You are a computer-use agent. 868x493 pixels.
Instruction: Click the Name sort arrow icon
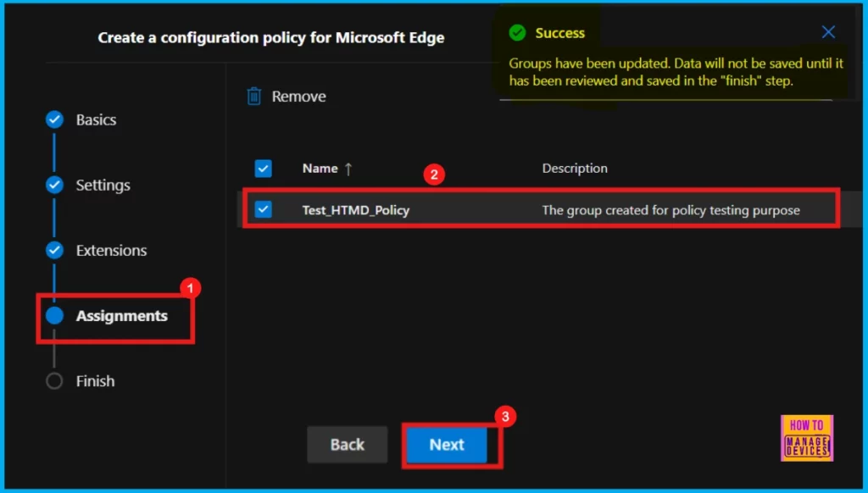(348, 169)
